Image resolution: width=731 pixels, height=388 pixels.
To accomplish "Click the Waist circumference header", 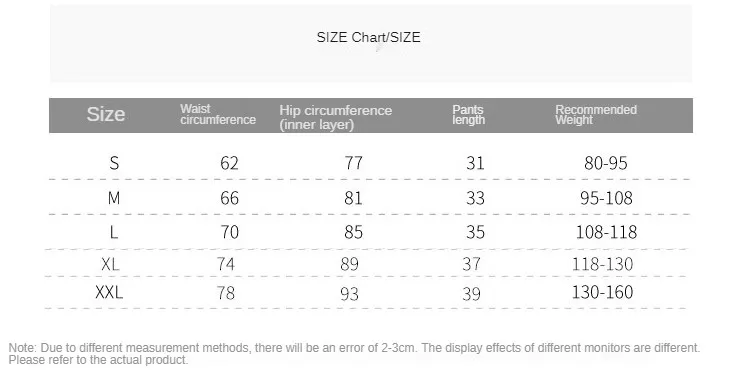I will click(x=218, y=114).
